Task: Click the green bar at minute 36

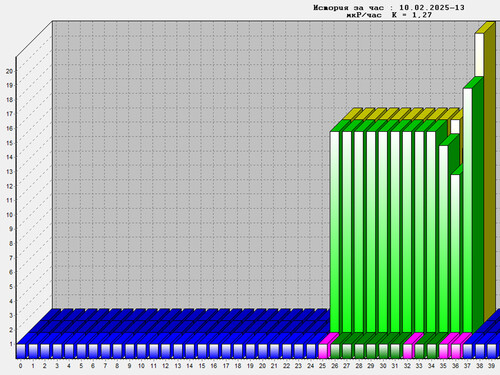Action: (455, 253)
